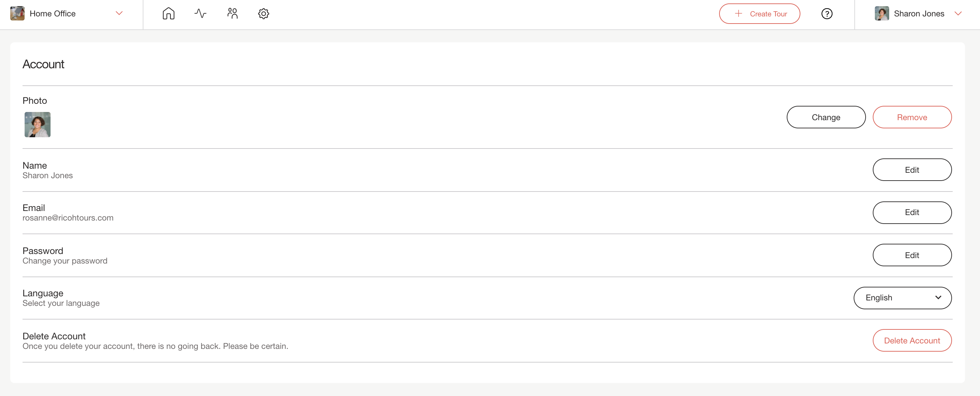
Task: Open the Team members icon
Action: tap(232, 14)
